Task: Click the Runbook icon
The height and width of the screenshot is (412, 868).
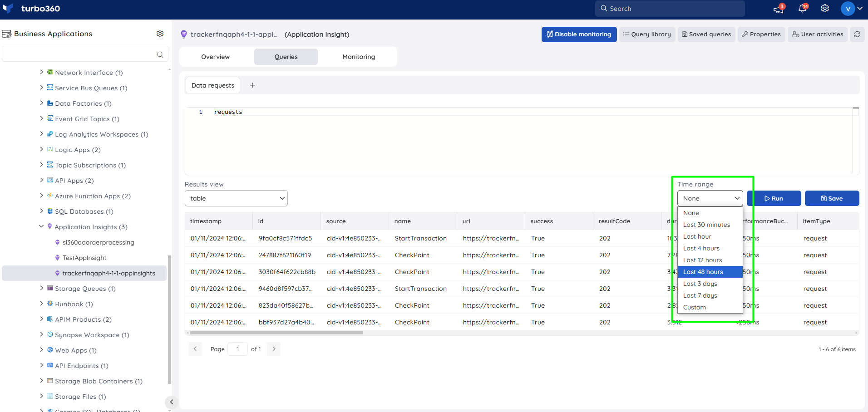Action: point(50,304)
